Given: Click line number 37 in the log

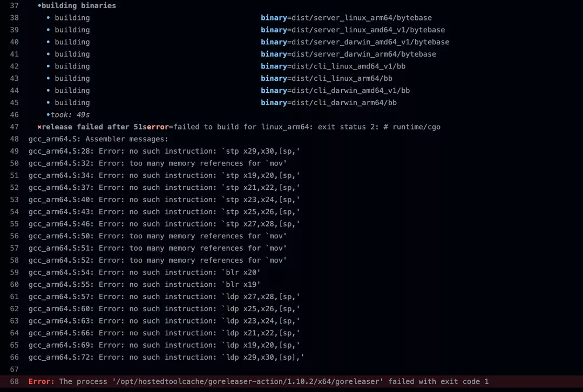Looking at the screenshot, I should coord(14,5).
